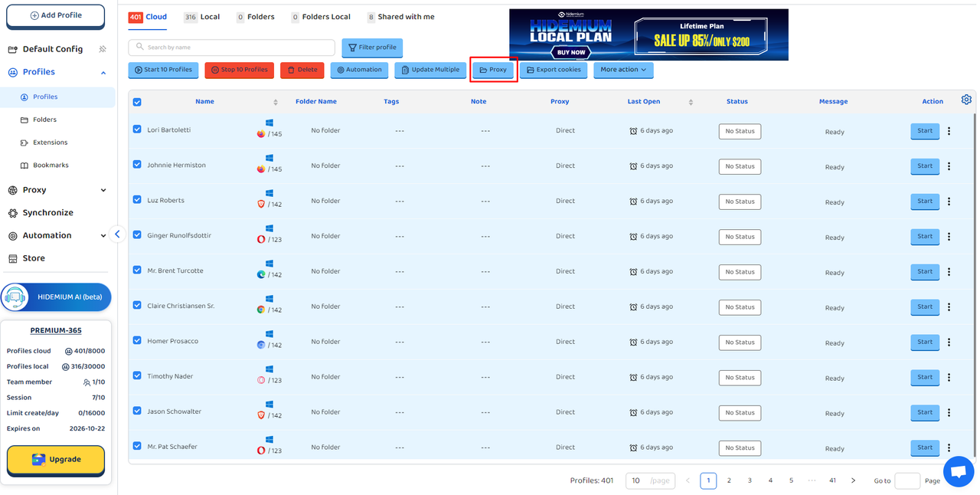Viewport: 980px width, 495px height.
Task: Uncheck Luz Roberts profile checkbox
Action: [x=137, y=200]
